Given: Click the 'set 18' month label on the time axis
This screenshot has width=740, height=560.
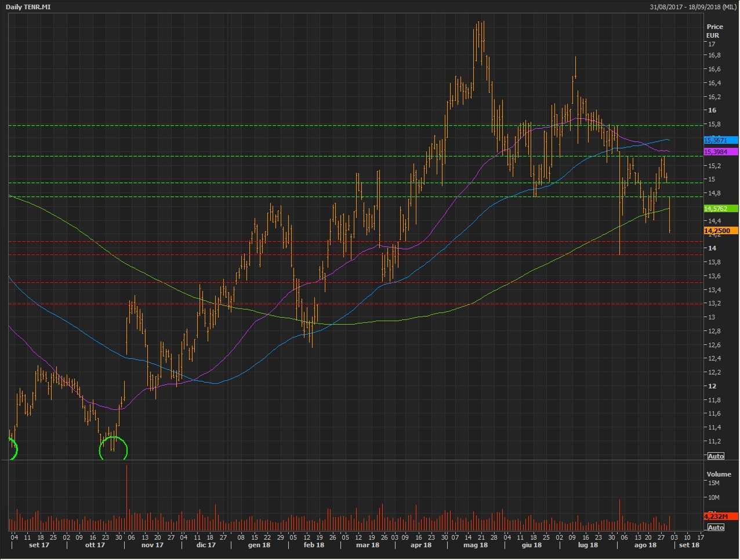Looking at the screenshot, I should [689, 545].
